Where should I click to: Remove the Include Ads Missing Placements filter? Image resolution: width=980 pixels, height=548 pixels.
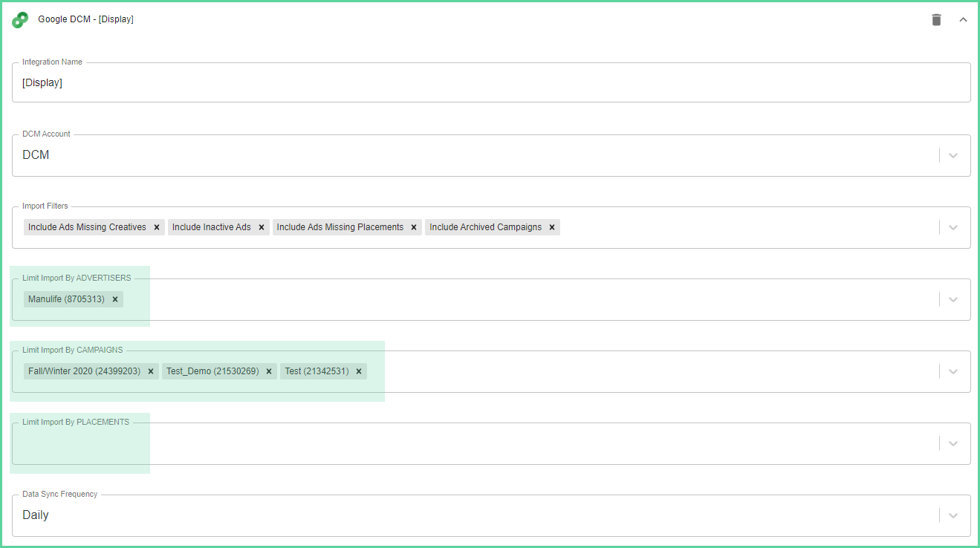(x=414, y=227)
